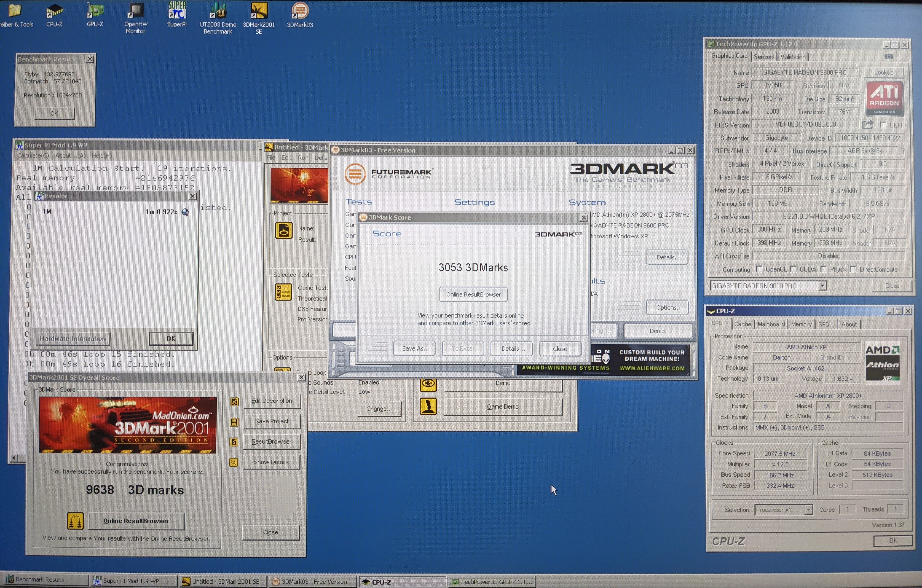Open the SPD tab in CPU-Z
Image resolution: width=922 pixels, height=588 pixels.
pos(824,324)
